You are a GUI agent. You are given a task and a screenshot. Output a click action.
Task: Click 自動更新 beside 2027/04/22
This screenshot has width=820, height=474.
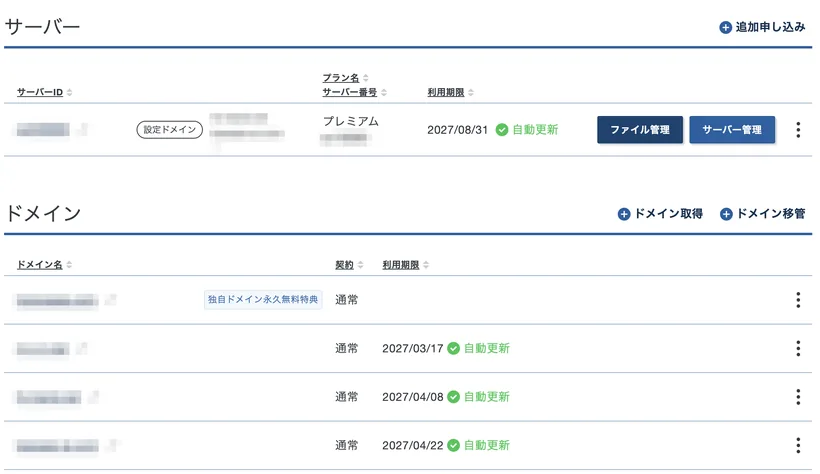(x=486, y=445)
